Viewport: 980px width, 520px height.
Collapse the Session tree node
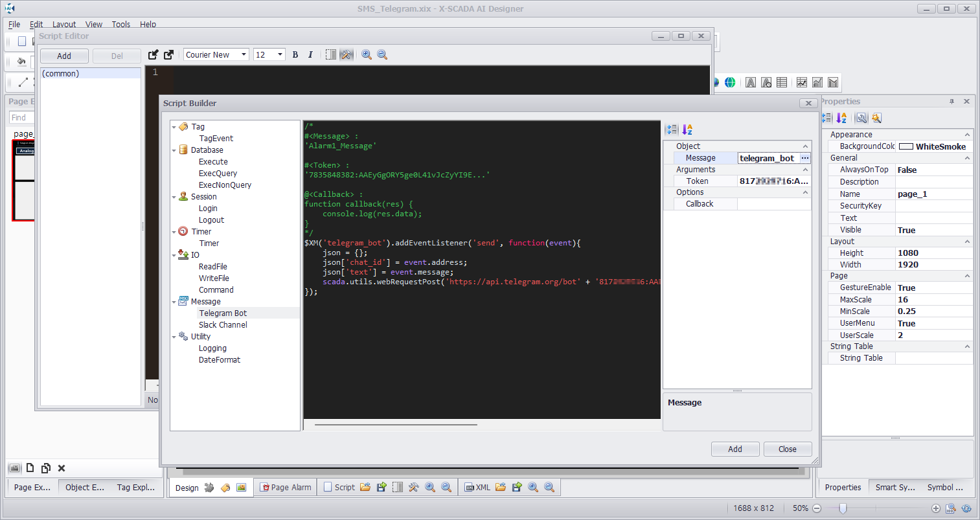click(174, 197)
